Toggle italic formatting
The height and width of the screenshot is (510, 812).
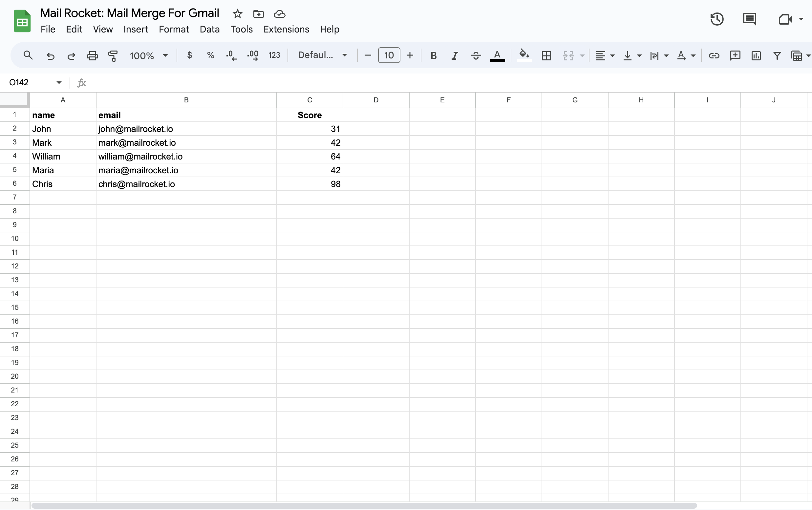[x=455, y=55]
